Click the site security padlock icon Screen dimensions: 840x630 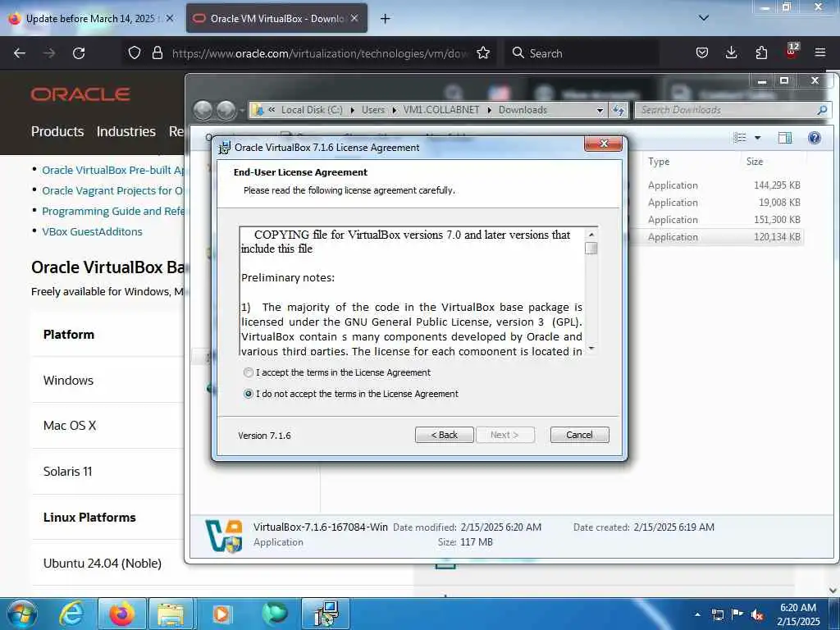pyautogui.click(x=157, y=53)
